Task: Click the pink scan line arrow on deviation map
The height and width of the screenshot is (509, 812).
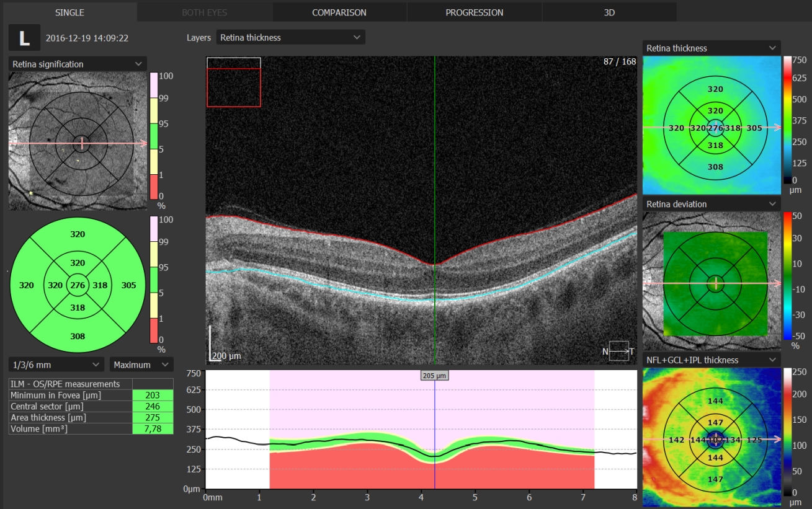Action: 712,283
